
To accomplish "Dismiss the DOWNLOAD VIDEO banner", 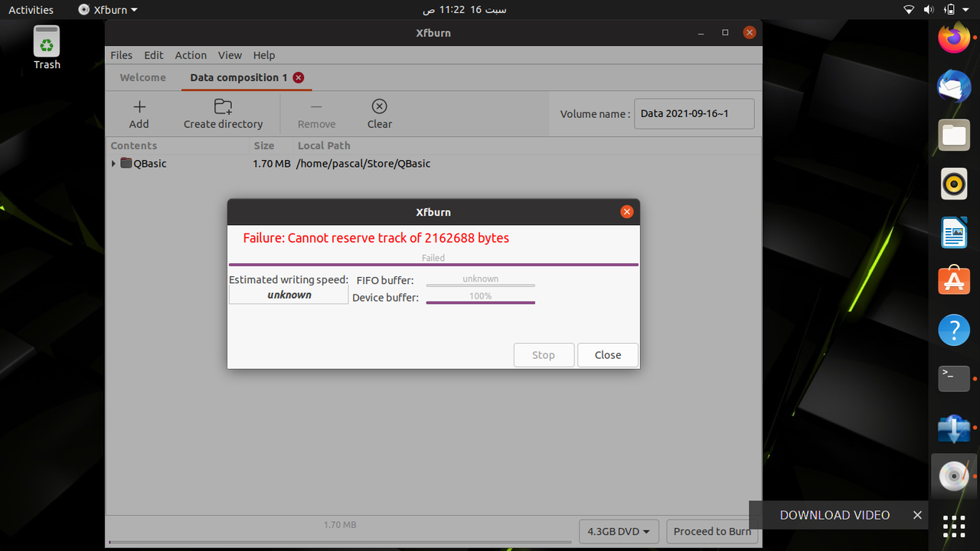I will 917,515.
